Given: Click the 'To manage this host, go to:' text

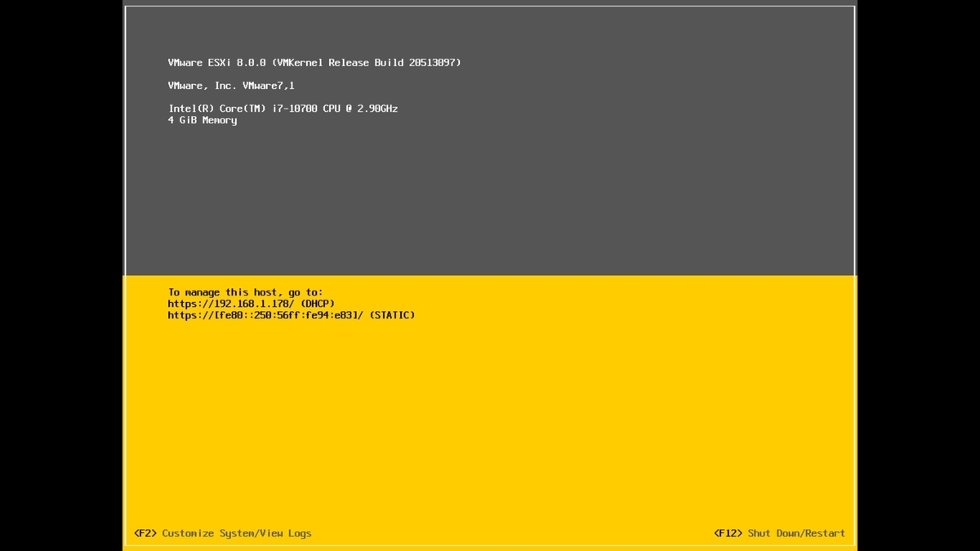Looking at the screenshot, I should (x=246, y=292).
